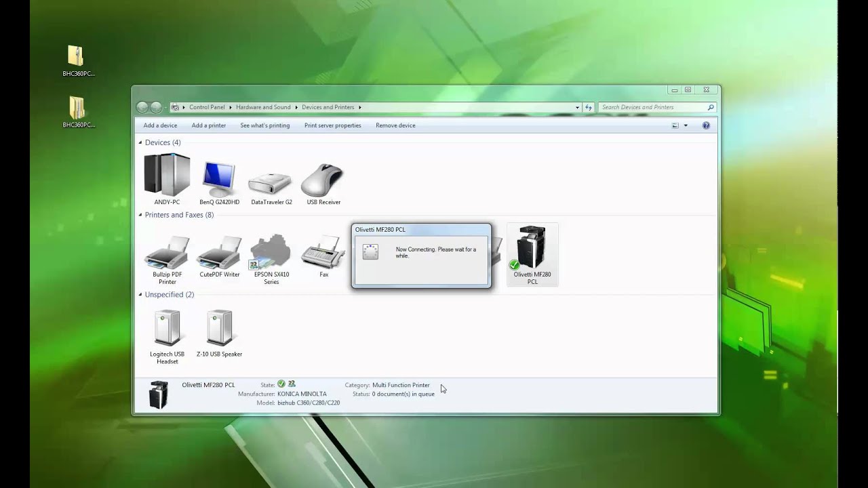Select the Z-10 USB Speaker icon

pos(219,328)
